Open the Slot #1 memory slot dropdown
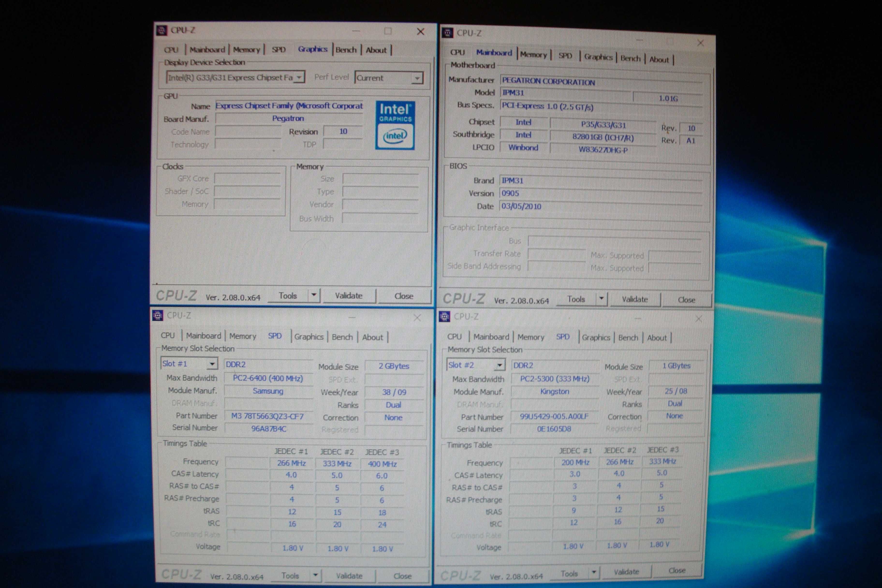Viewport: 882px width, 588px height. [189, 364]
